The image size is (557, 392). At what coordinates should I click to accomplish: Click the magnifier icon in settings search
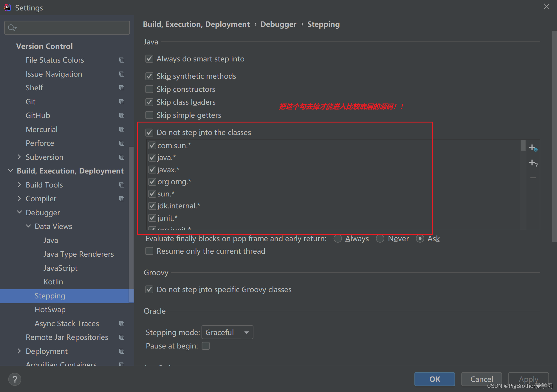12,27
